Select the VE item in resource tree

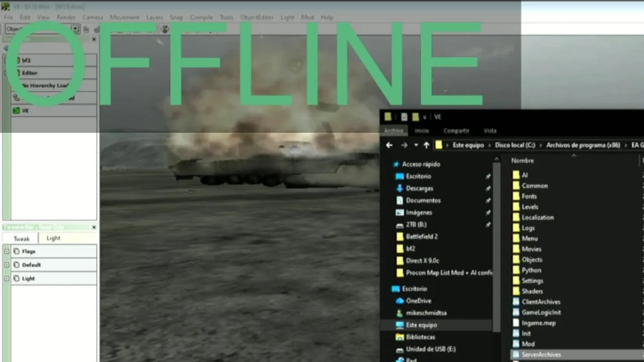coord(53,111)
